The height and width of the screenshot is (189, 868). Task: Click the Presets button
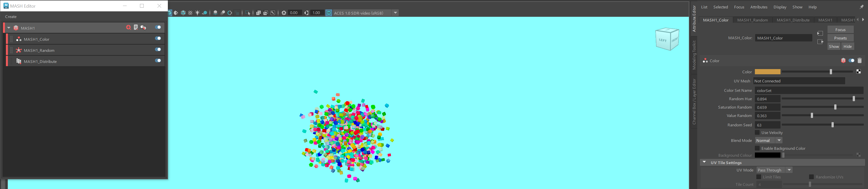pyautogui.click(x=840, y=38)
